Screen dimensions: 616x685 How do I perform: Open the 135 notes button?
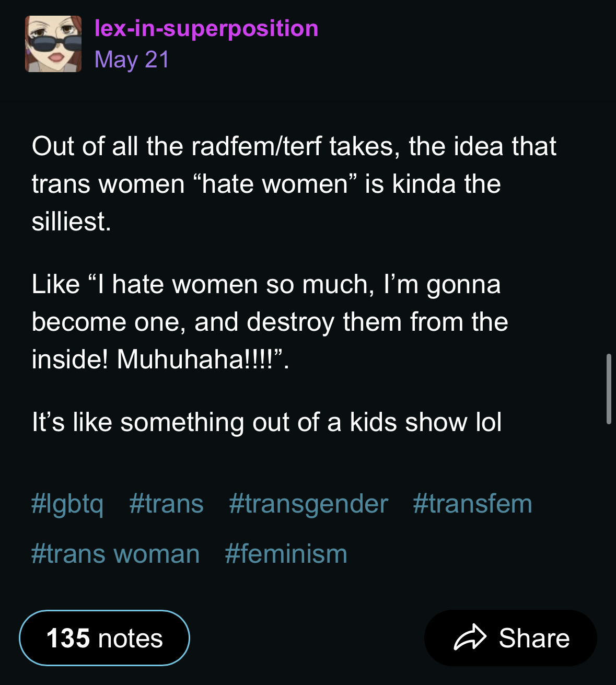click(x=104, y=638)
